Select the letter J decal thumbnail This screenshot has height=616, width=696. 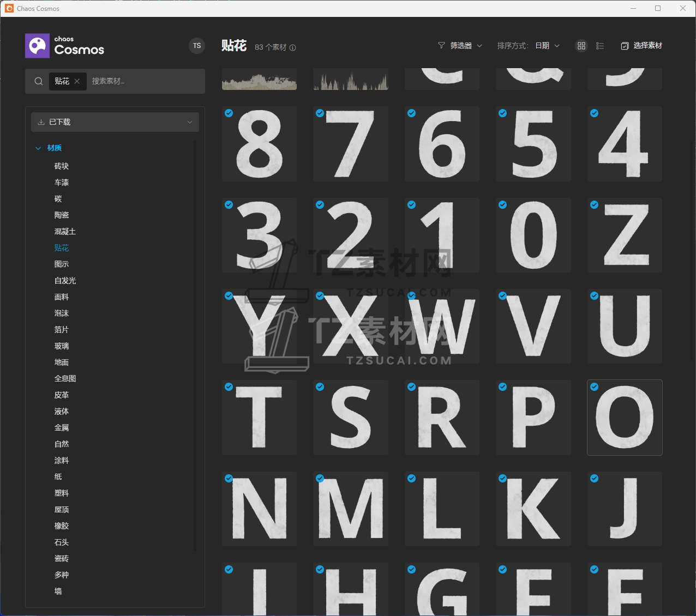pos(625,509)
